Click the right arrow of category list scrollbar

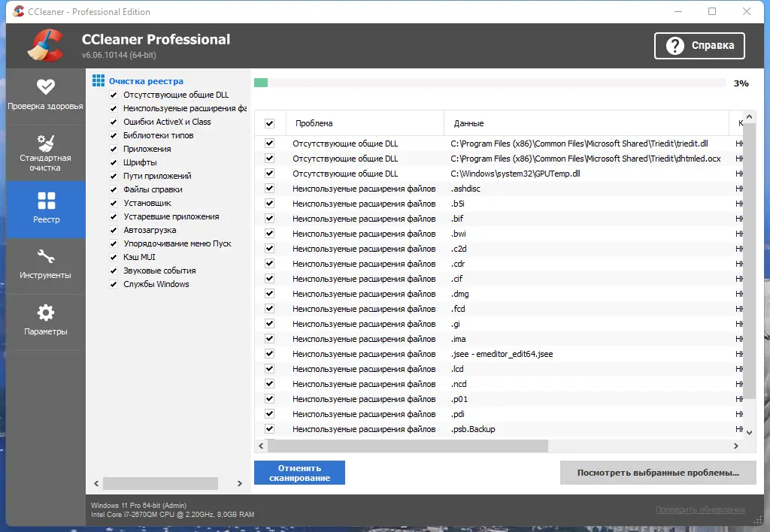pyautogui.click(x=240, y=483)
